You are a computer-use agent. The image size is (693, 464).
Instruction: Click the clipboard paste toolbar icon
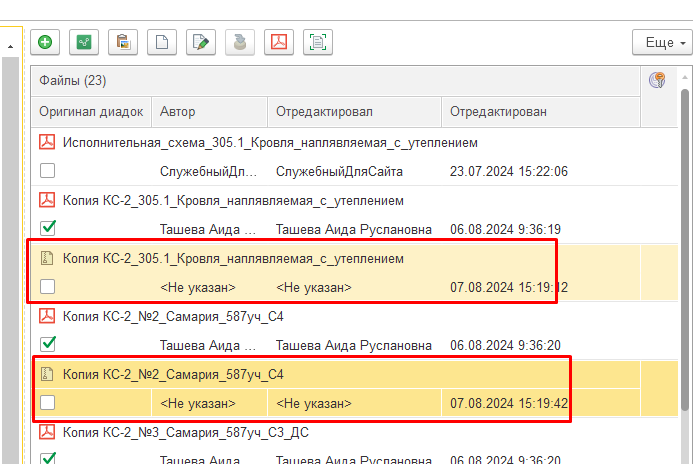[x=123, y=42]
